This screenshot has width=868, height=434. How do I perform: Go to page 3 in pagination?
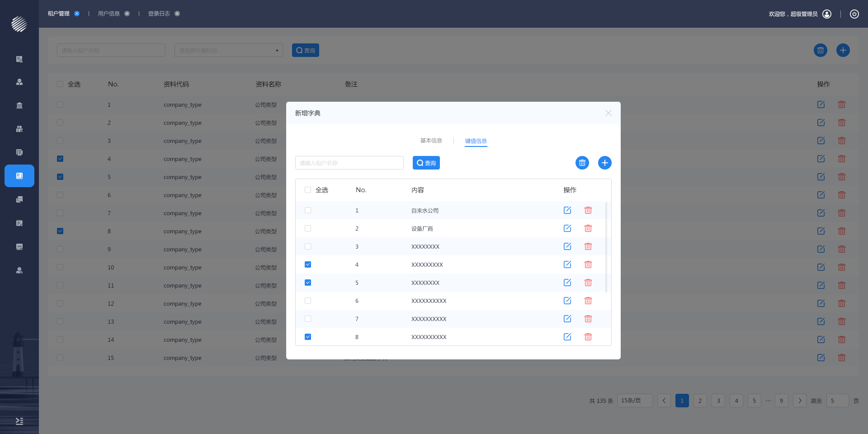pyautogui.click(x=718, y=401)
